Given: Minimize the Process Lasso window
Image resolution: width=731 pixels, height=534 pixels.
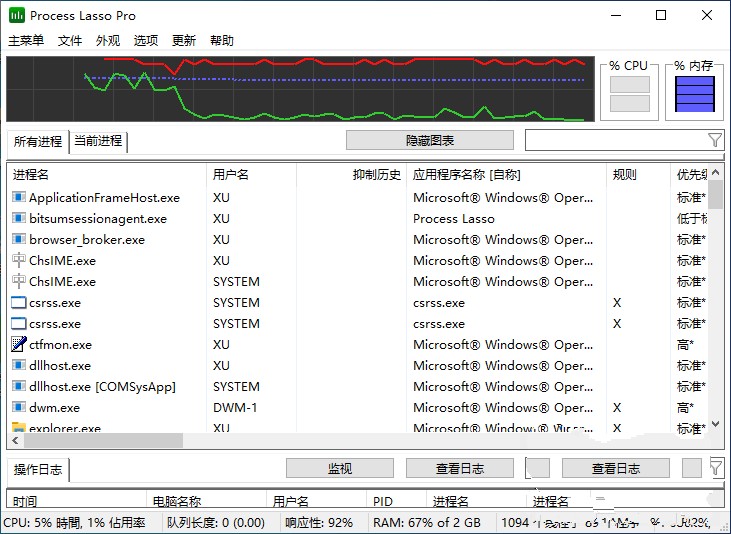Looking at the screenshot, I should click(616, 15).
